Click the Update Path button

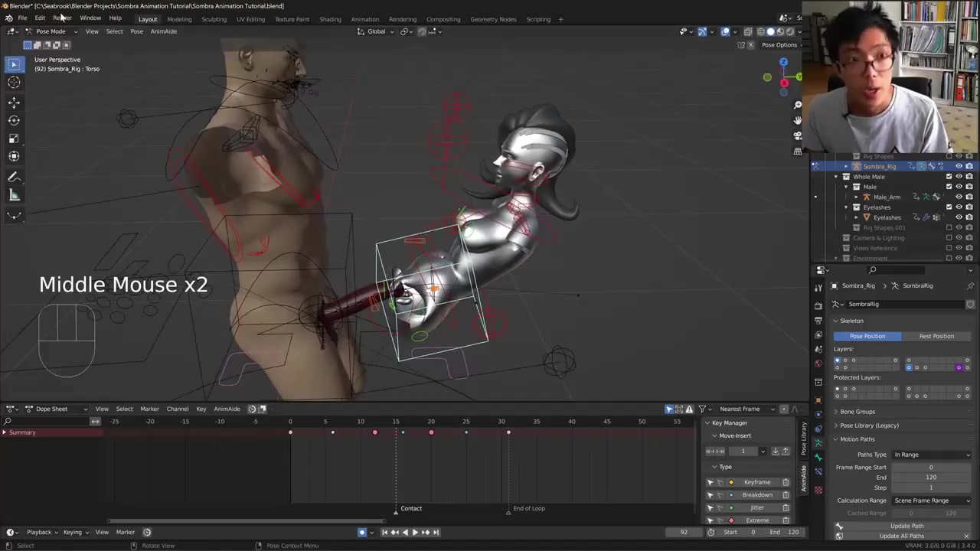coord(906,526)
